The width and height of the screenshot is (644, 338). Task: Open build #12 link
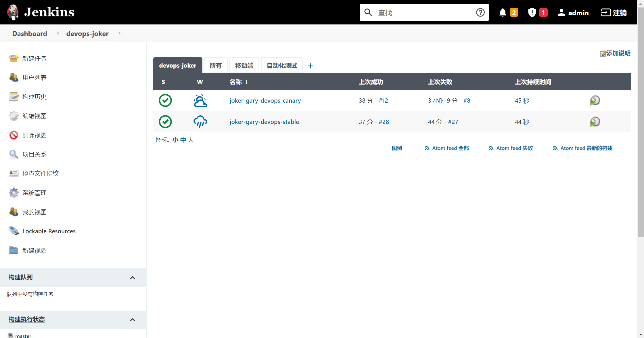click(383, 101)
